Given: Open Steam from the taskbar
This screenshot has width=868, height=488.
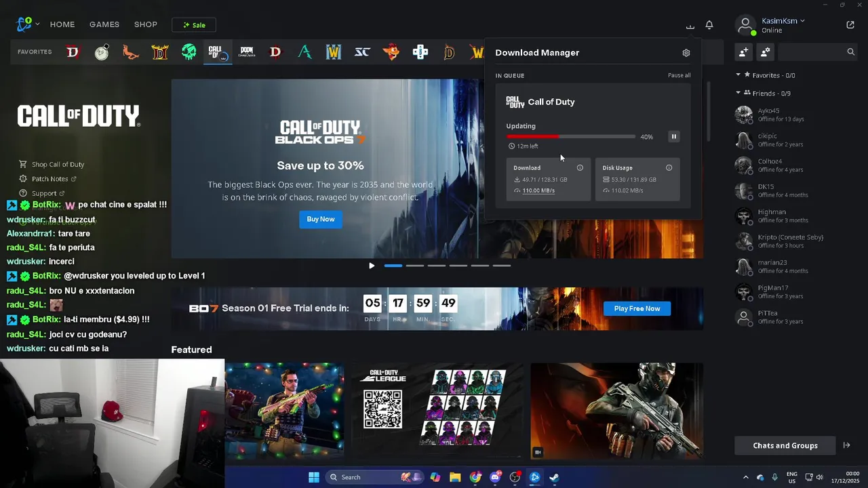Looking at the screenshot, I should (x=554, y=477).
